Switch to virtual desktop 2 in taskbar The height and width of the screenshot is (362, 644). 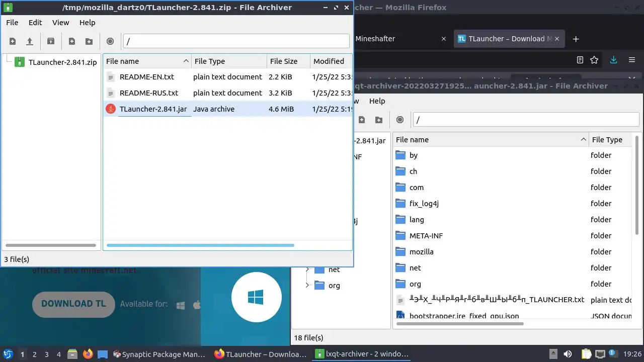pyautogui.click(x=34, y=354)
